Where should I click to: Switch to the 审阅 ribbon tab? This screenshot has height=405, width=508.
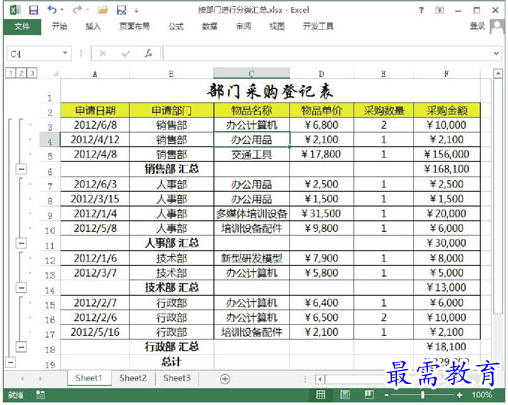click(x=243, y=26)
